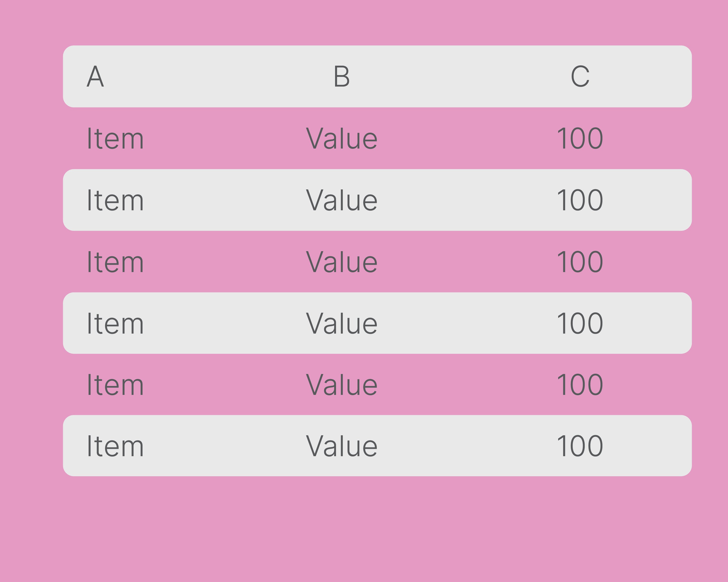Click Value in the third data row
Image resolution: width=728 pixels, height=582 pixels.
tap(341, 262)
